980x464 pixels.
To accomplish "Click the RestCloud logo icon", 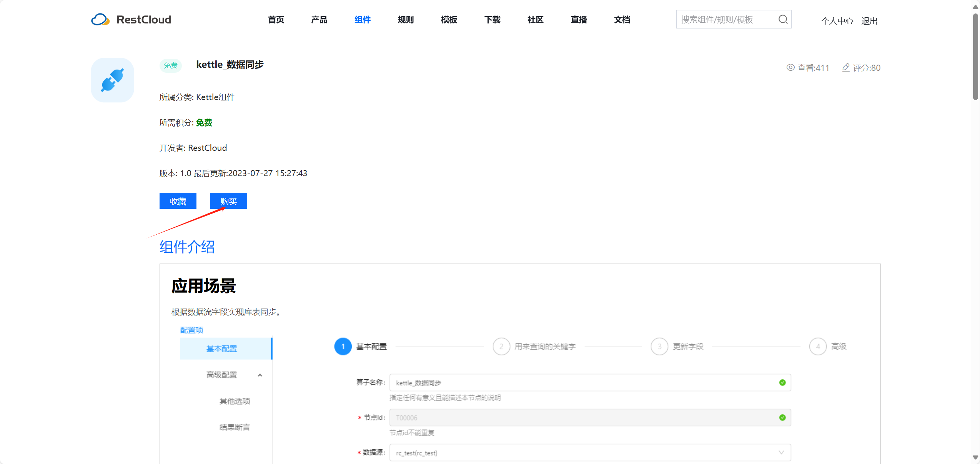I will pos(100,20).
